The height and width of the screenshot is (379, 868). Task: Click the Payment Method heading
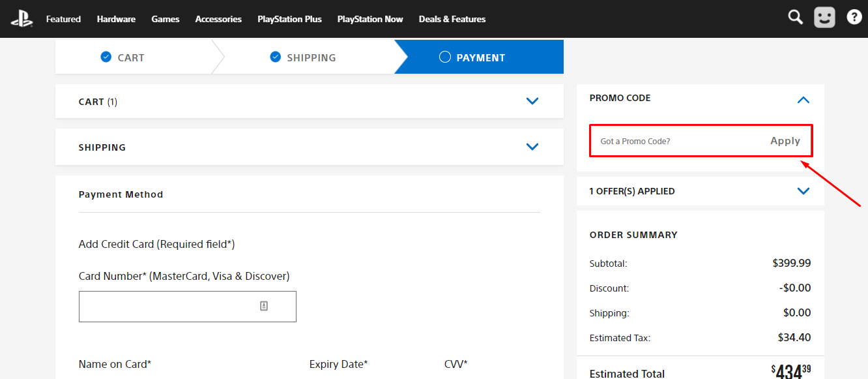(x=121, y=194)
